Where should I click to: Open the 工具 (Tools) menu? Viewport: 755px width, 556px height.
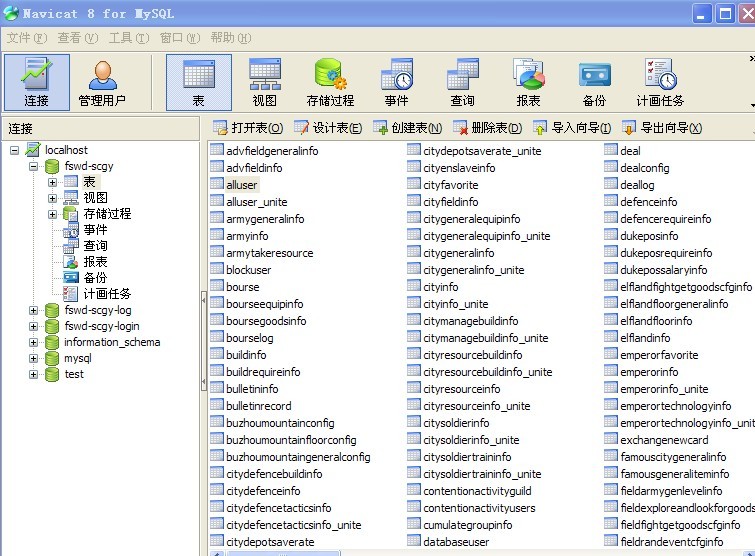coord(128,38)
